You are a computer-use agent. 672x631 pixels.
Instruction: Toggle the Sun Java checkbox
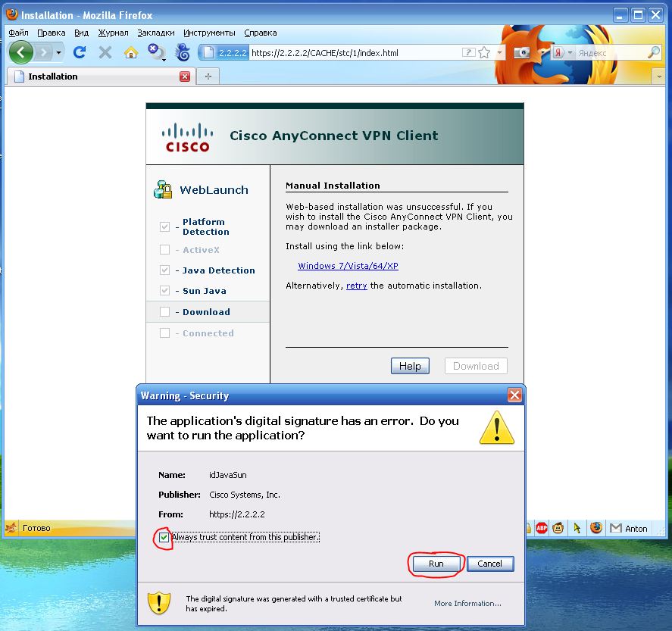pos(164,290)
